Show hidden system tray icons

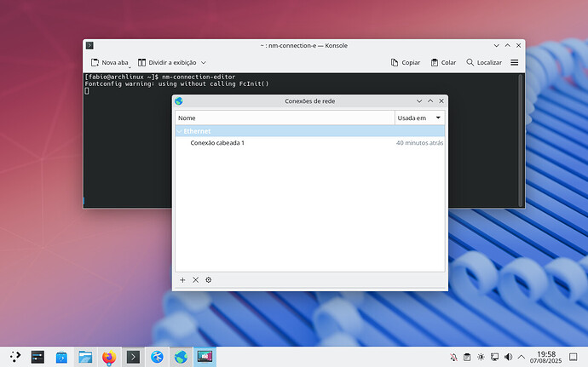522,357
